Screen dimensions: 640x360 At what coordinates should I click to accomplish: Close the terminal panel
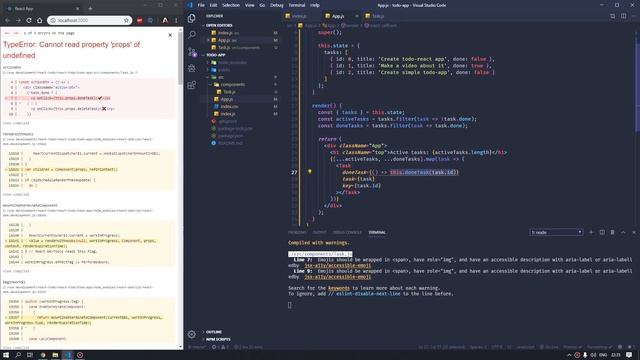(x=634, y=232)
